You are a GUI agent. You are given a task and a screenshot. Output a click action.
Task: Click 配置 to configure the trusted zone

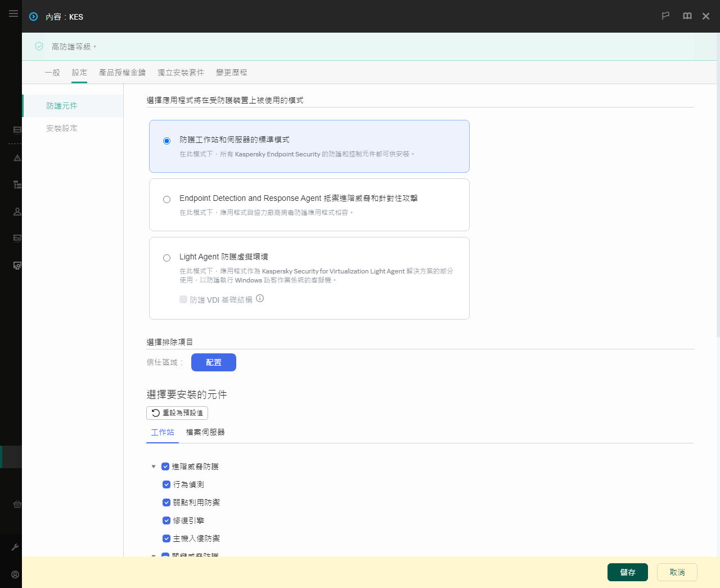(x=213, y=362)
